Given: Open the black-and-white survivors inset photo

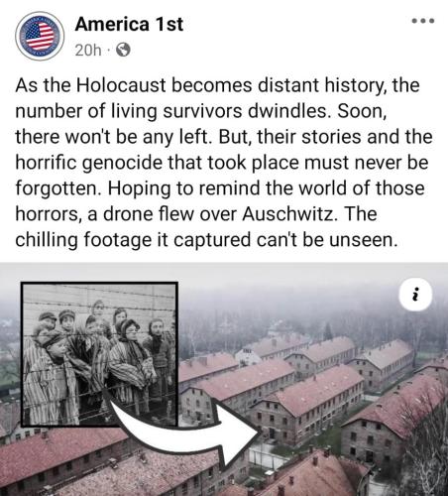Looking at the screenshot, I should 99,354.
